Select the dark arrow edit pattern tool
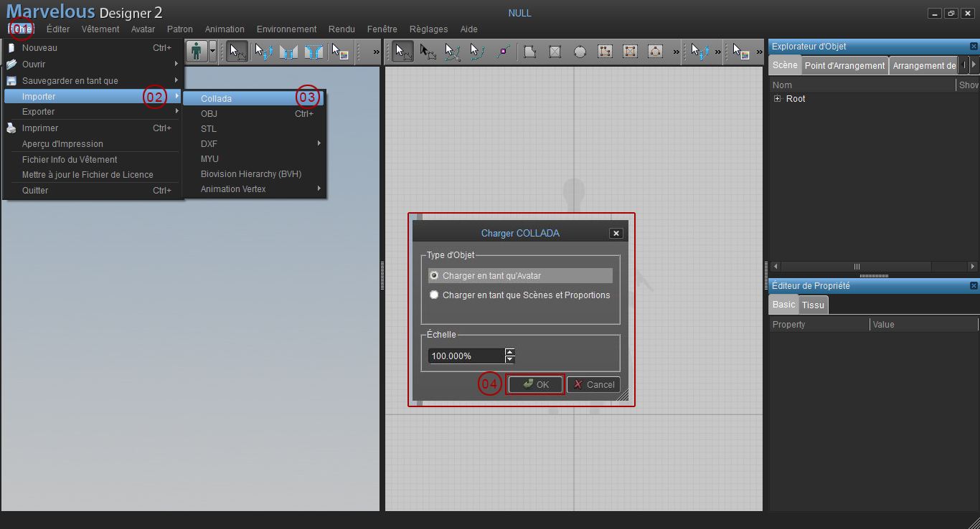 [428, 52]
